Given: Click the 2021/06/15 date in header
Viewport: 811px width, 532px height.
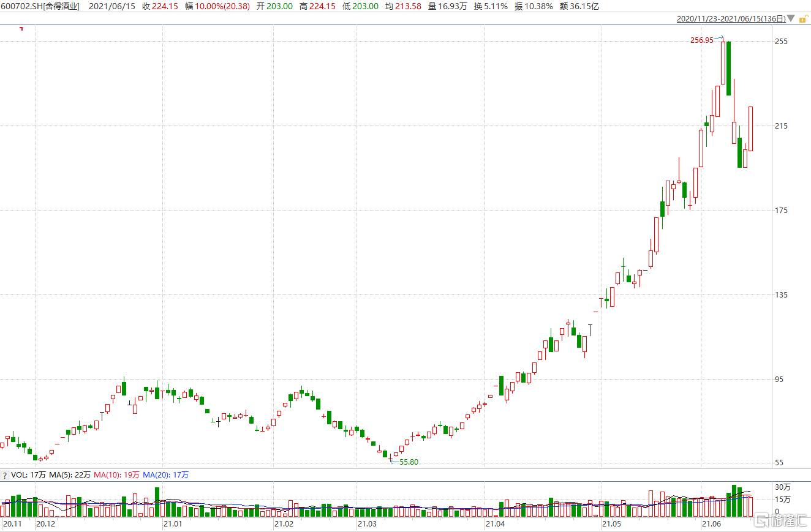Looking at the screenshot, I should pyautogui.click(x=112, y=6).
